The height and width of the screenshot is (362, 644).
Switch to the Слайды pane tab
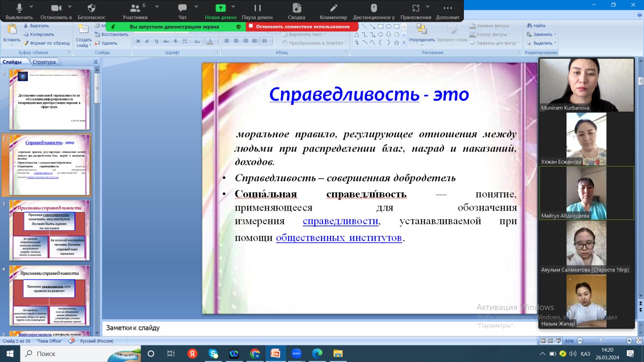tap(12, 62)
